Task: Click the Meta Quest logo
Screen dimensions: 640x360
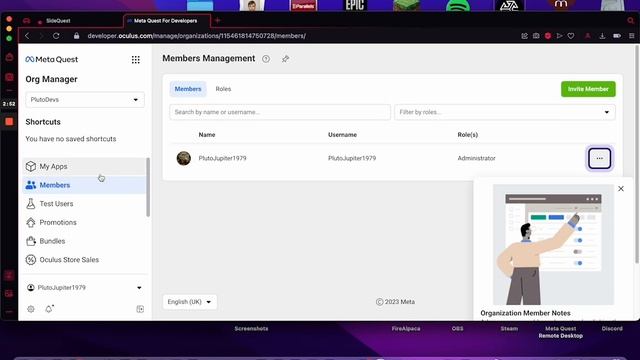Action: pyautogui.click(x=51, y=60)
